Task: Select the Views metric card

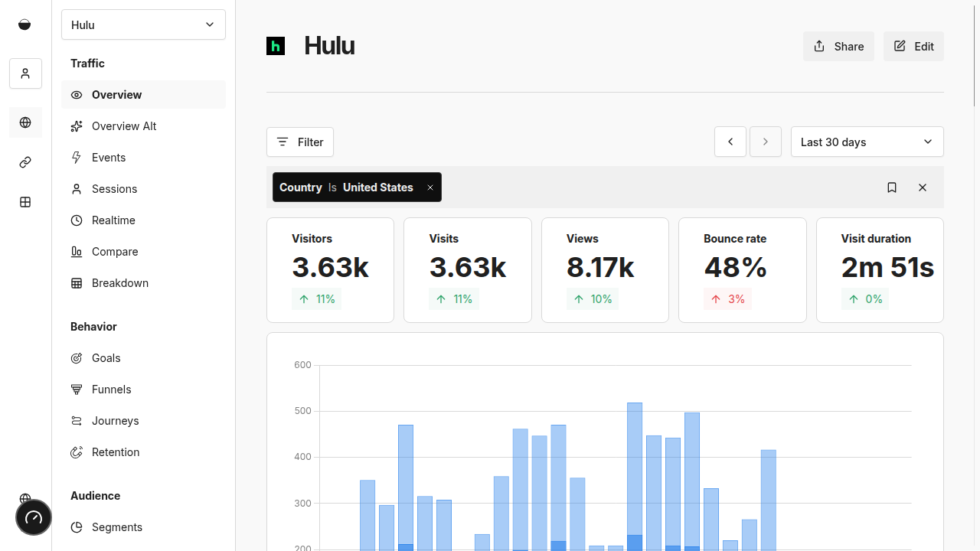Action: click(x=605, y=270)
